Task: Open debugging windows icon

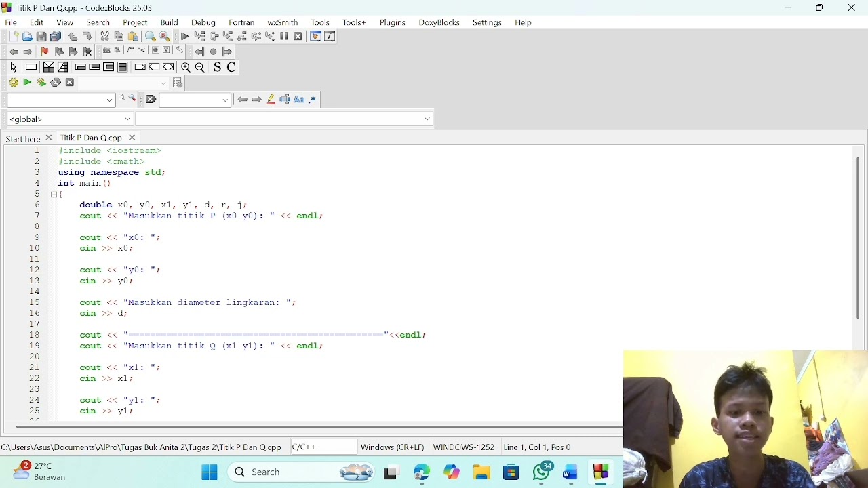Action: [x=315, y=37]
